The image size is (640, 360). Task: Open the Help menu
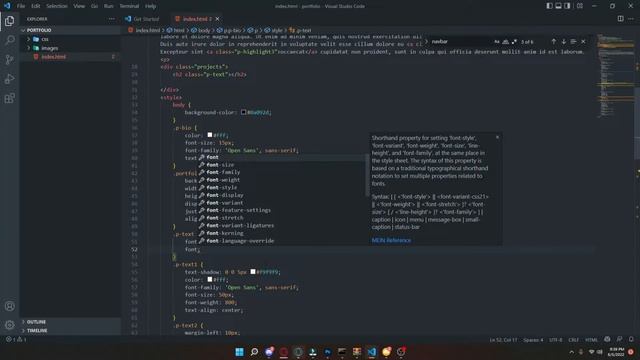coord(151,6)
